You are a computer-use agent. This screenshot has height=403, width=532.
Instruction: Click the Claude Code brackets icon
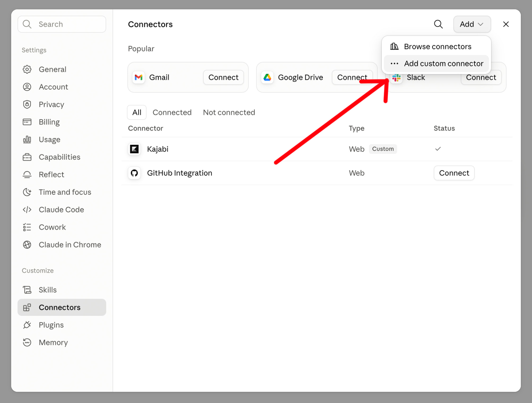(x=27, y=210)
